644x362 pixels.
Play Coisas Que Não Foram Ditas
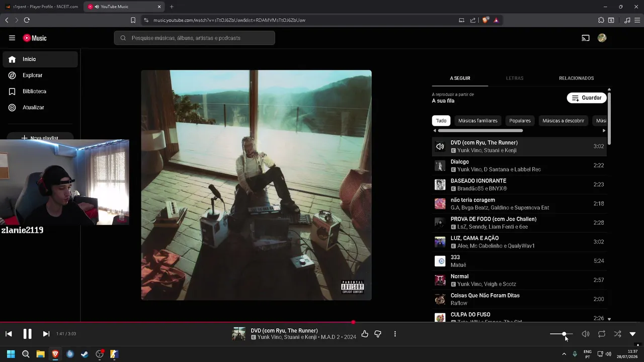[x=519, y=299]
